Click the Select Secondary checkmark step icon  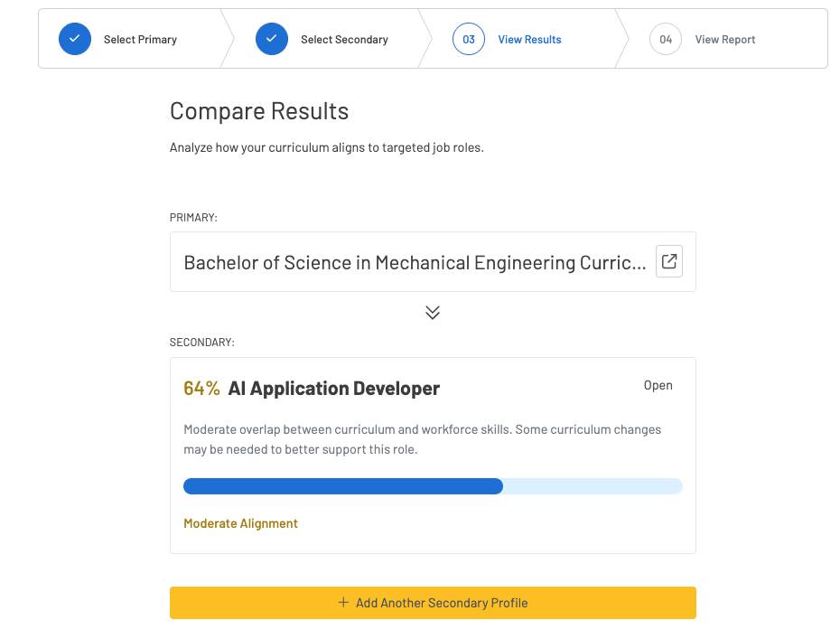272,39
